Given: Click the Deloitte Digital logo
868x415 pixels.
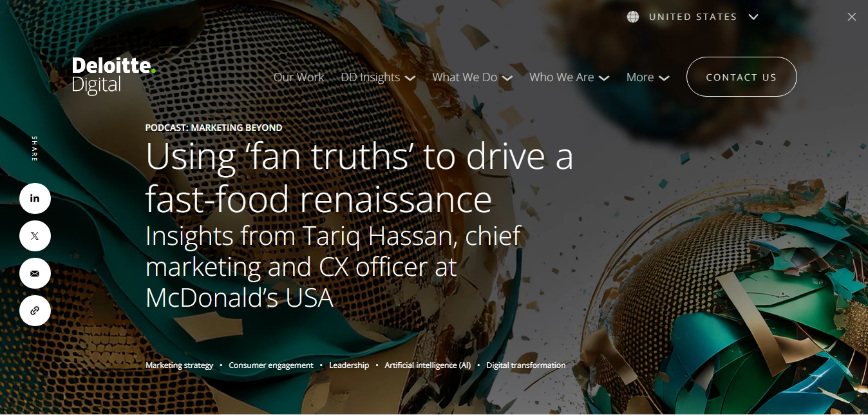Looking at the screenshot, I should (x=114, y=75).
